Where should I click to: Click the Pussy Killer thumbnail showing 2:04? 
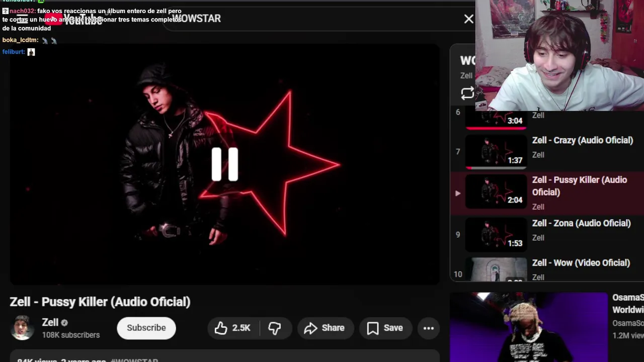click(x=496, y=192)
